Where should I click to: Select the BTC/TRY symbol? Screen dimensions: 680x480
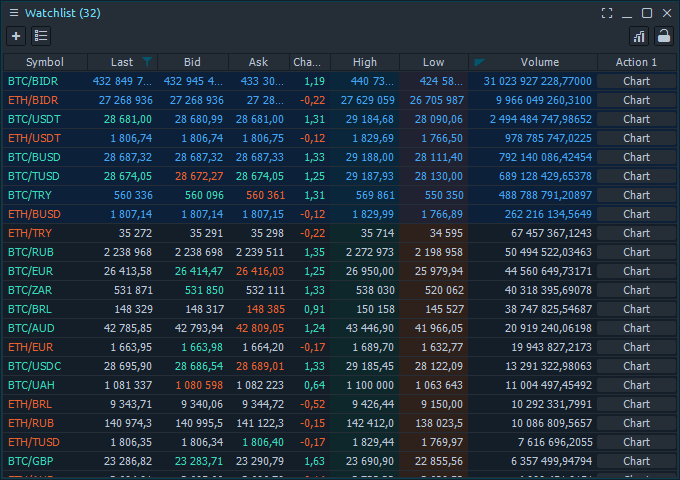point(30,195)
